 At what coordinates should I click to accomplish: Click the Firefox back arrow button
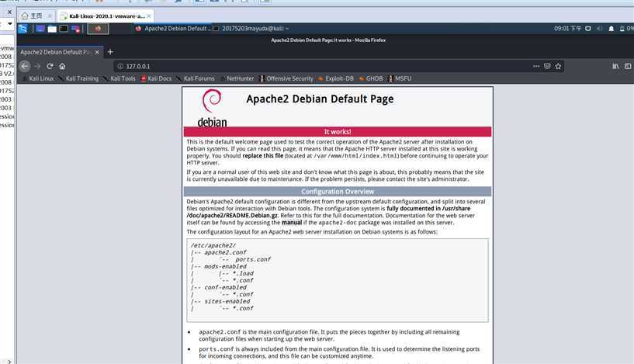[x=25, y=66]
